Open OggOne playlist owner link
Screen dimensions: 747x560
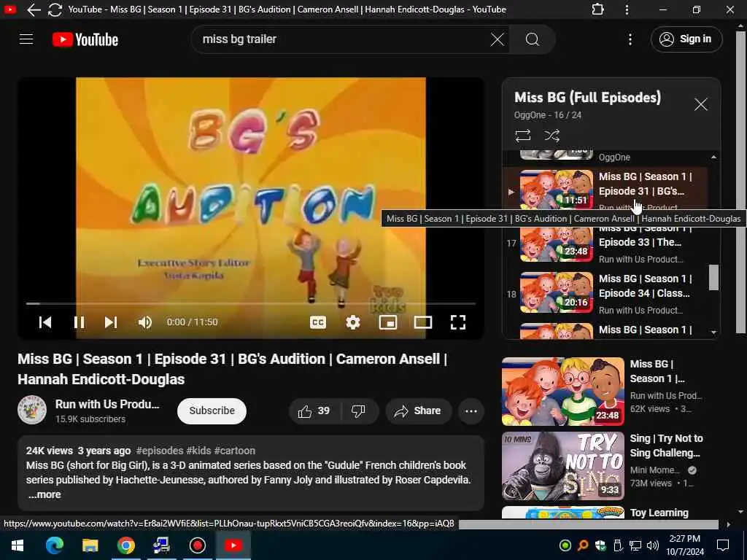pyautogui.click(x=530, y=115)
